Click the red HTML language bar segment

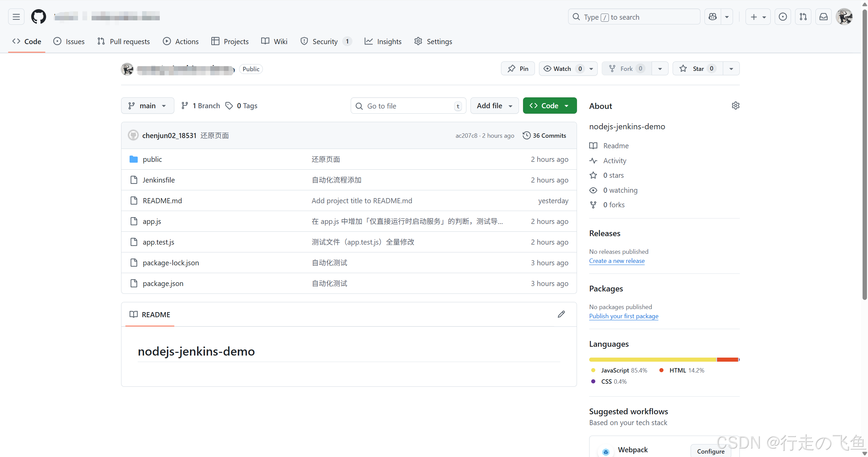click(x=728, y=359)
